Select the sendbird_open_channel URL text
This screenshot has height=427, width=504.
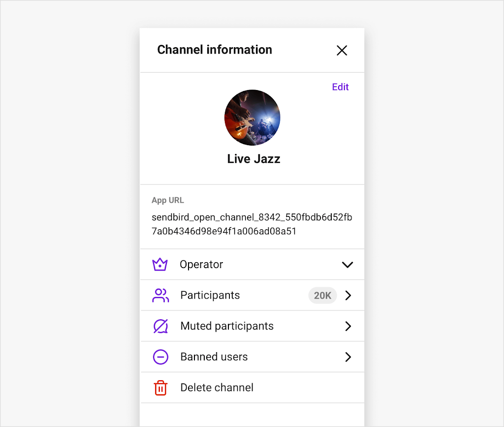tap(252, 224)
